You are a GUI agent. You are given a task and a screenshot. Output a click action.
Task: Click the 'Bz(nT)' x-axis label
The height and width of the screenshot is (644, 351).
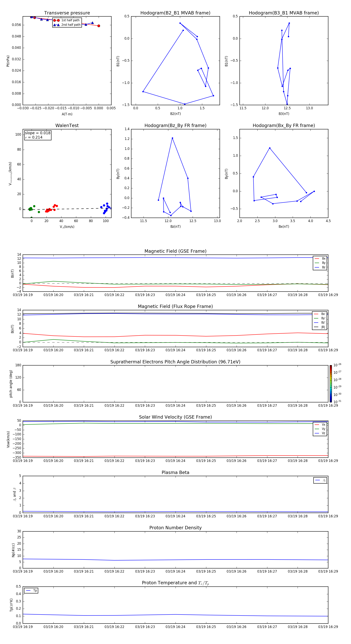click(x=175, y=227)
